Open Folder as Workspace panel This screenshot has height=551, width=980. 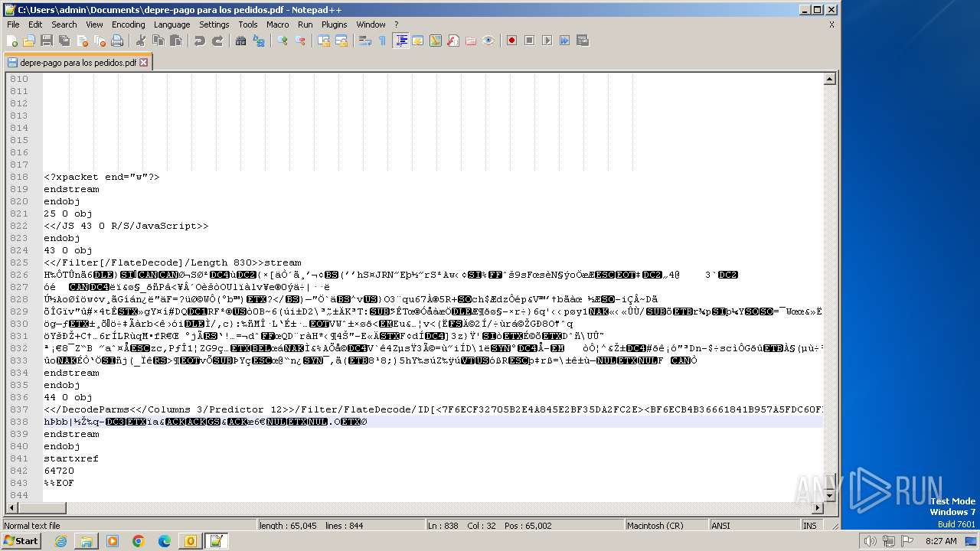point(471,41)
